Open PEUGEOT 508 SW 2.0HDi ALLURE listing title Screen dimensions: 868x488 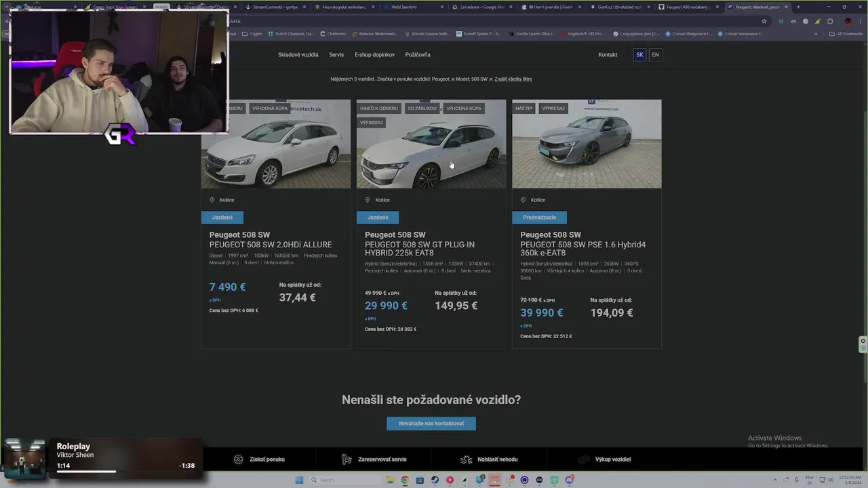pyautogui.click(x=271, y=245)
